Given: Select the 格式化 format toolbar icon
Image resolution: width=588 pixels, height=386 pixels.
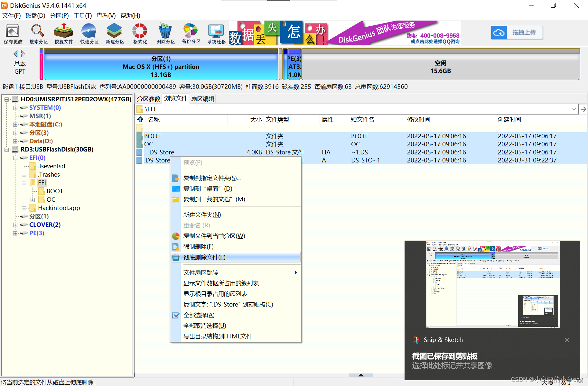Looking at the screenshot, I should [140, 33].
